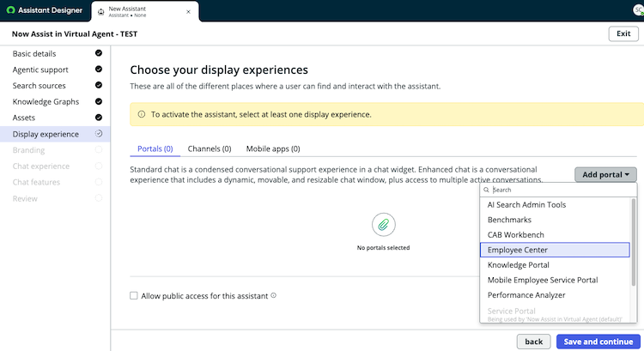Select Employee Center portal option
This screenshot has height=351, width=644.
coord(555,250)
